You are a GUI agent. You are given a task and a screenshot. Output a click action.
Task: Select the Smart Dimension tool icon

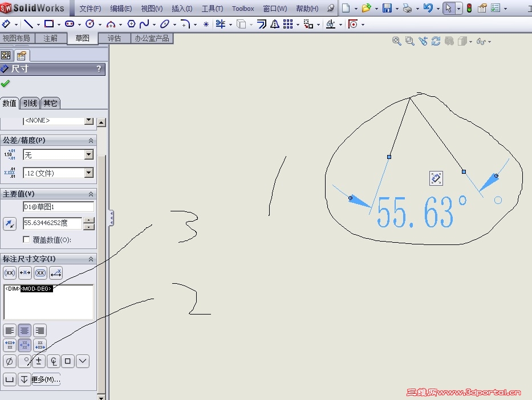coord(6,24)
